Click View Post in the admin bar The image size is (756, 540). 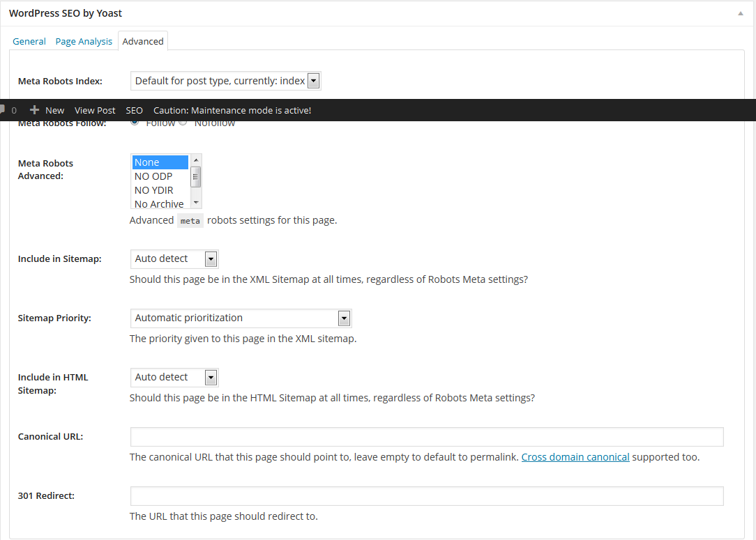[x=95, y=110]
